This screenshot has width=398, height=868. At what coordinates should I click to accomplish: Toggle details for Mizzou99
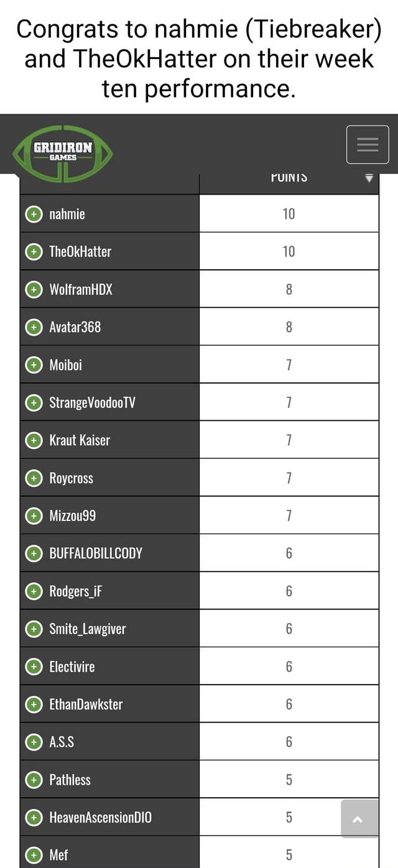[x=34, y=515]
